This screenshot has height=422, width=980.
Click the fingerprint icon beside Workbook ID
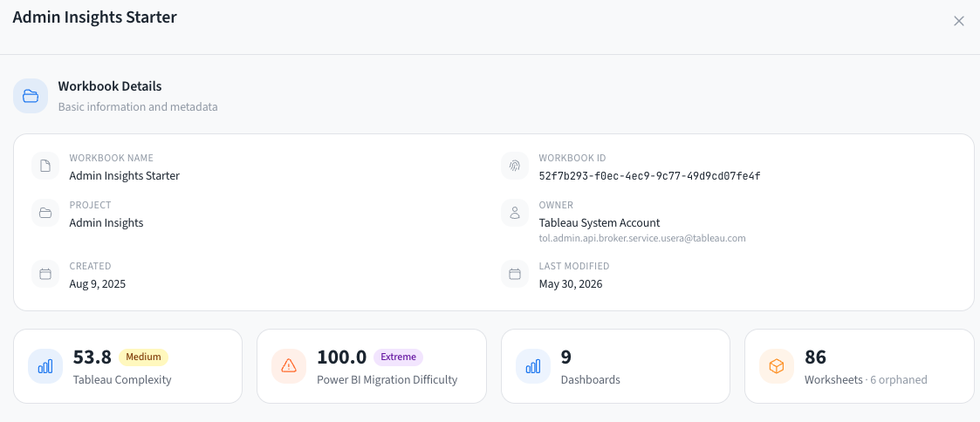click(515, 166)
